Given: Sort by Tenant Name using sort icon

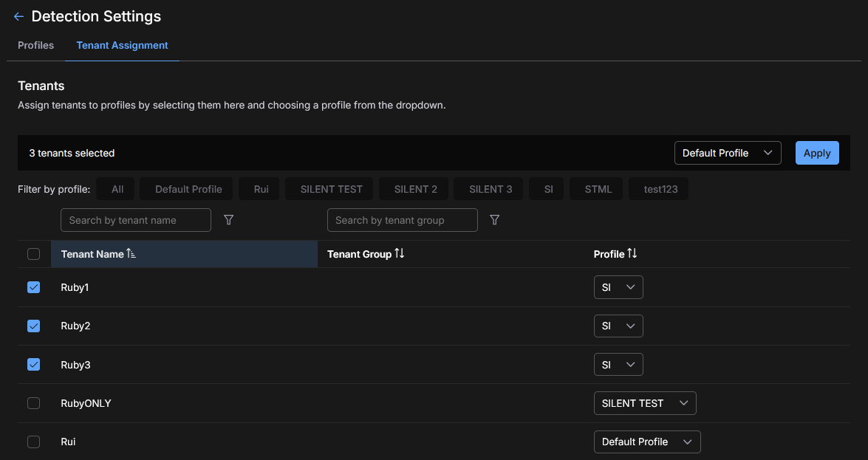Looking at the screenshot, I should (x=131, y=254).
